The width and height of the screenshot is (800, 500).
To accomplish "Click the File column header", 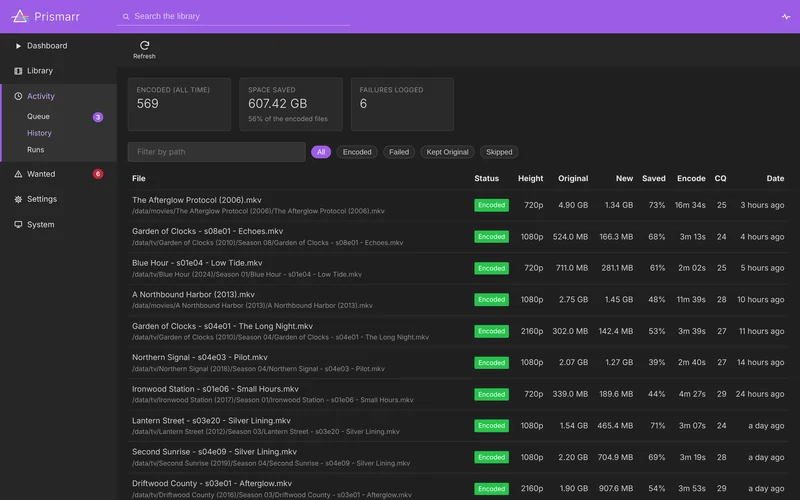I will tap(139, 179).
